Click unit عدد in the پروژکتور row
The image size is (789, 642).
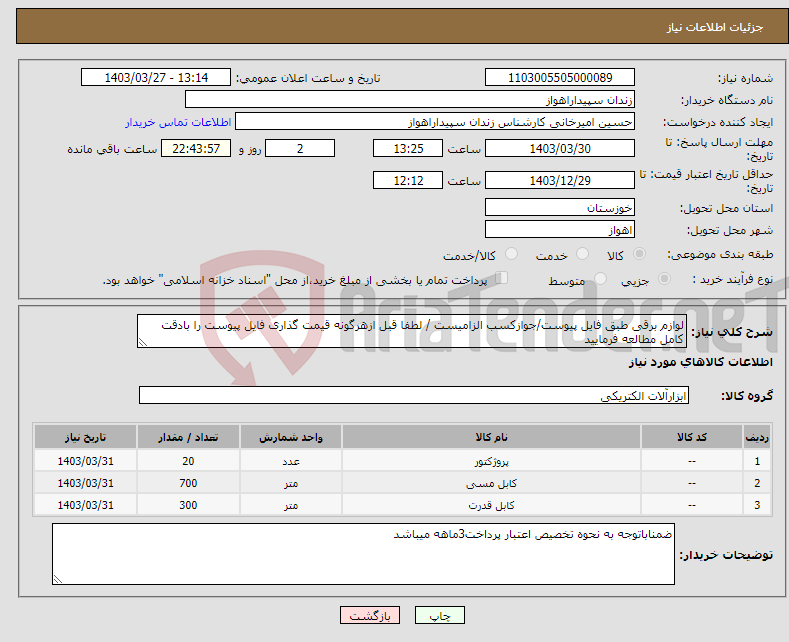[291, 461]
